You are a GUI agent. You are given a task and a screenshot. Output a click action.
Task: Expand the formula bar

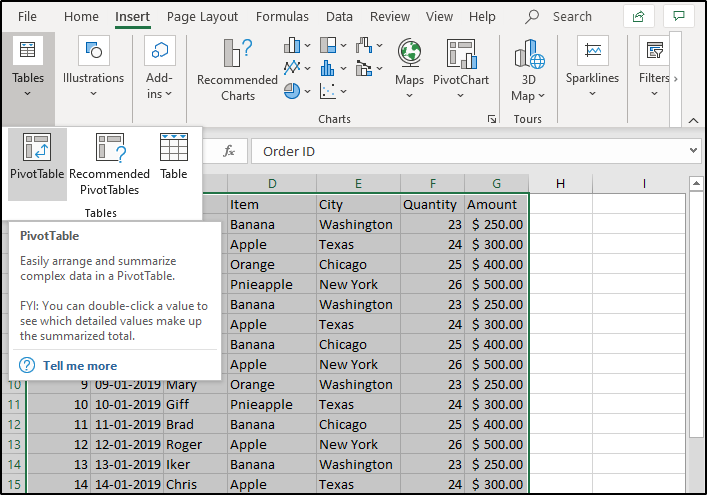pyautogui.click(x=693, y=151)
